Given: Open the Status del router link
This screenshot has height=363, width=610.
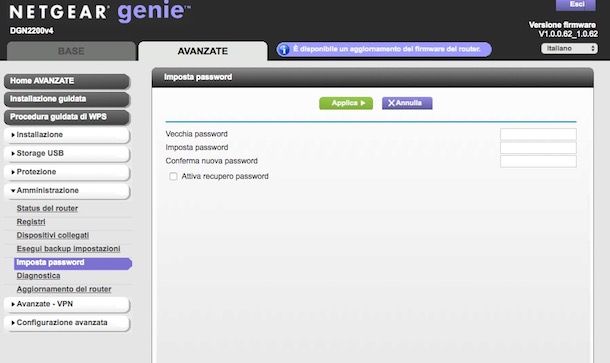Looking at the screenshot, I should [47, 209].
